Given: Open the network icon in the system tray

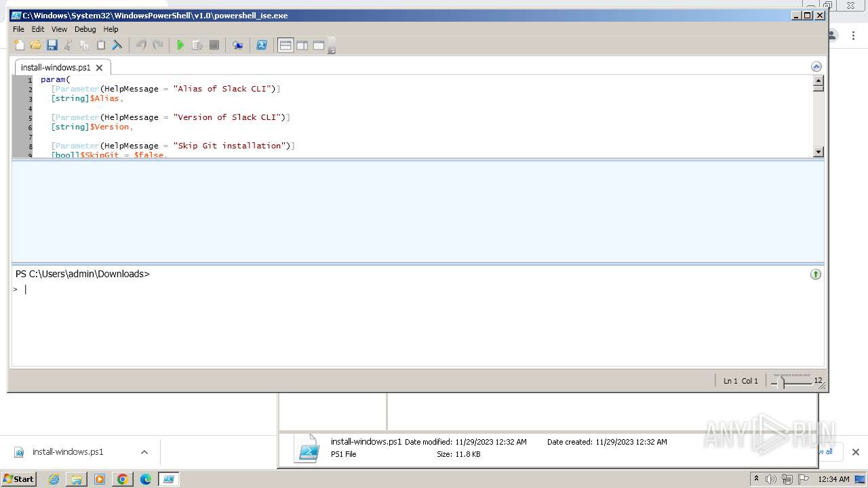Looking at the screenshot, I should pos(787,479).
